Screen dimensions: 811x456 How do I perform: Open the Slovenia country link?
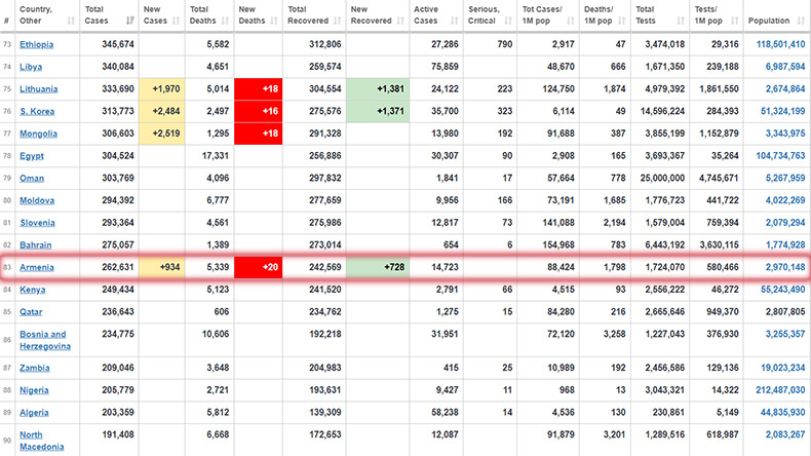37,223
